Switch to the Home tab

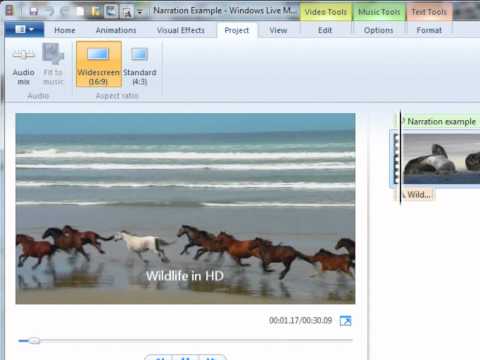point(65,30)
